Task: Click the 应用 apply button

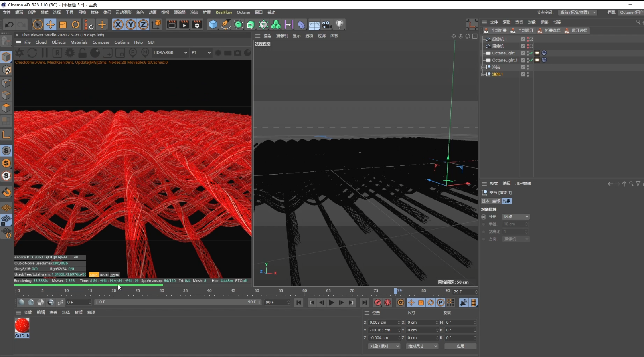Action: tap(460, 346)
